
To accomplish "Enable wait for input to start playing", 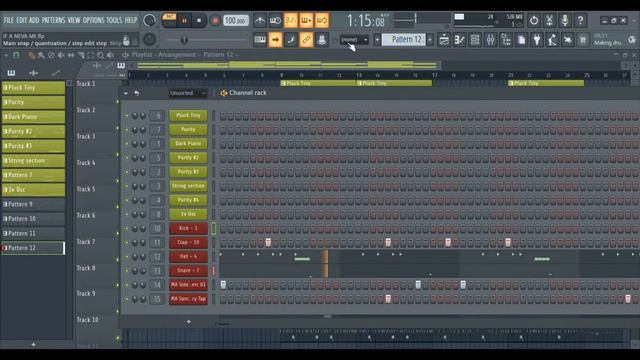I will coord(275,20).
